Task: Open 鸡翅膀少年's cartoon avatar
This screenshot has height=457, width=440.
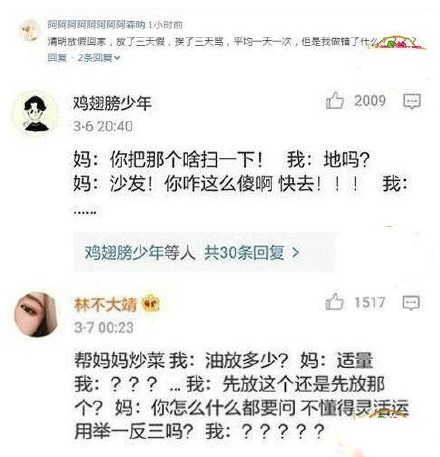Action: (36, 113)
